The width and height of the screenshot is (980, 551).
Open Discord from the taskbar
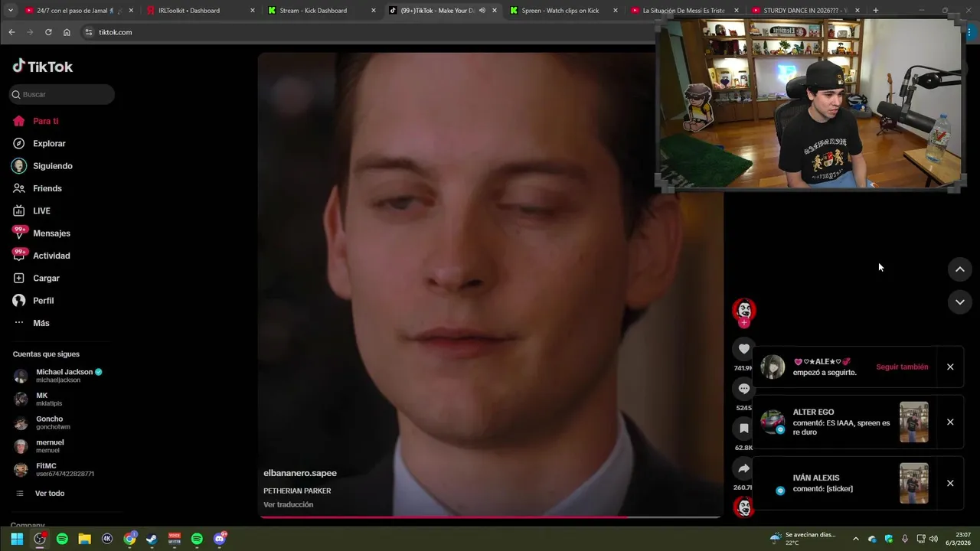tap(220, 539)
